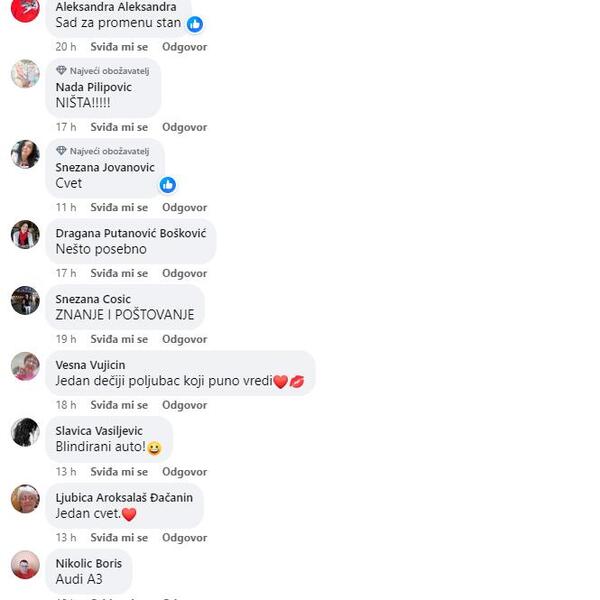This screenshot has width=600, height=600.
Task: Click the like reaction on Aleksandra's comment
Action: 195,24
